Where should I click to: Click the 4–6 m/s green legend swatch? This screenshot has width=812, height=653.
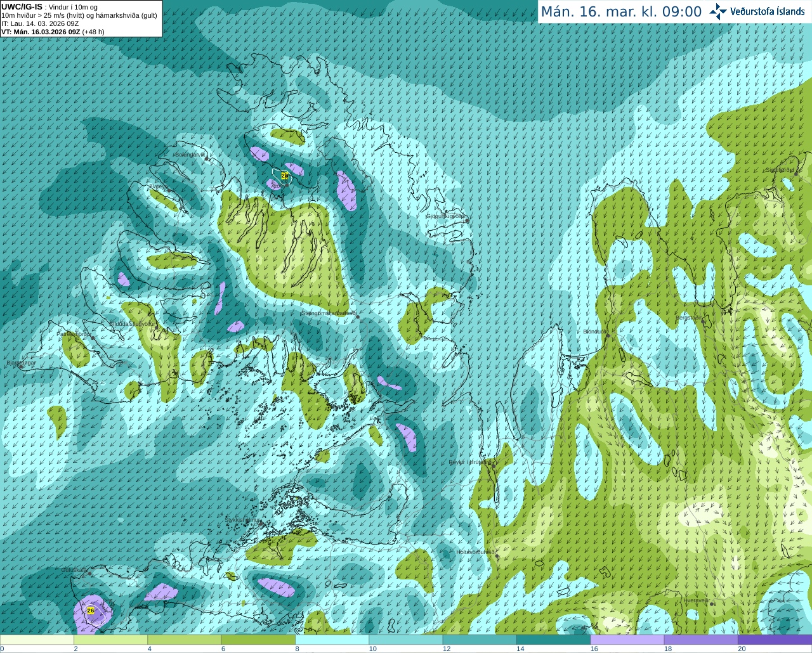tap(185, 640)
